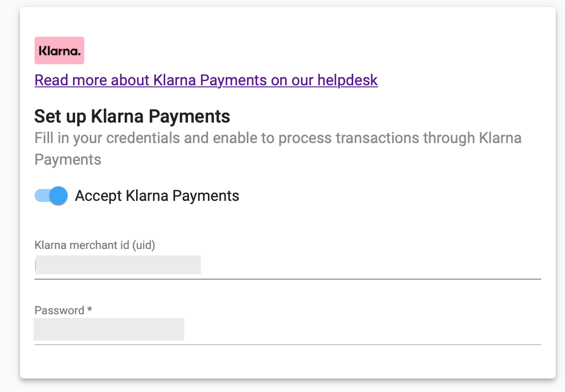The height and width of the screenshot is (392, 565).
Task: Click the Password field label
Action: (x=62, y=310)
